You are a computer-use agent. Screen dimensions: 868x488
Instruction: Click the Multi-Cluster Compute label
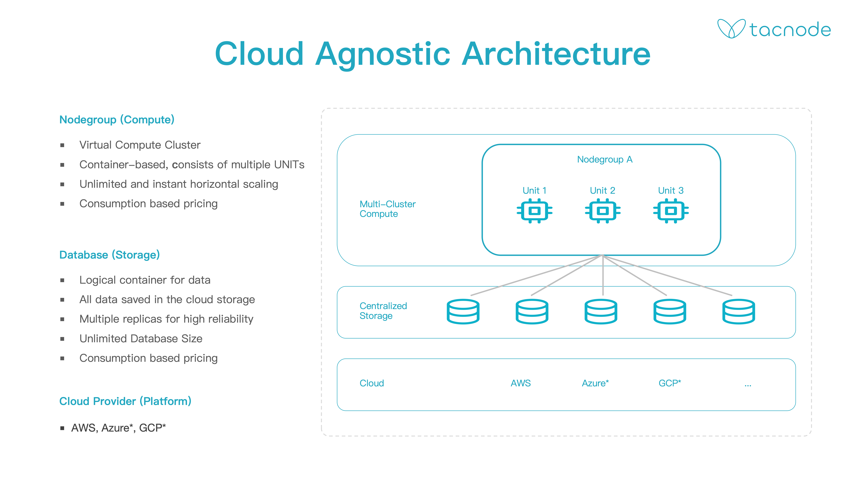(x=388, y=209)
